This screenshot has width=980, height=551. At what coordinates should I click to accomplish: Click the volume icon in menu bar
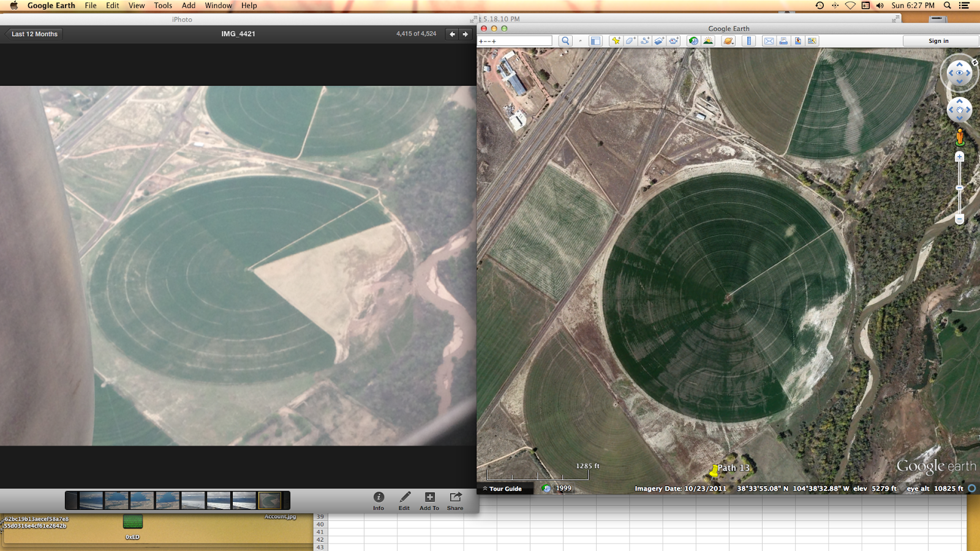point(880,6)
